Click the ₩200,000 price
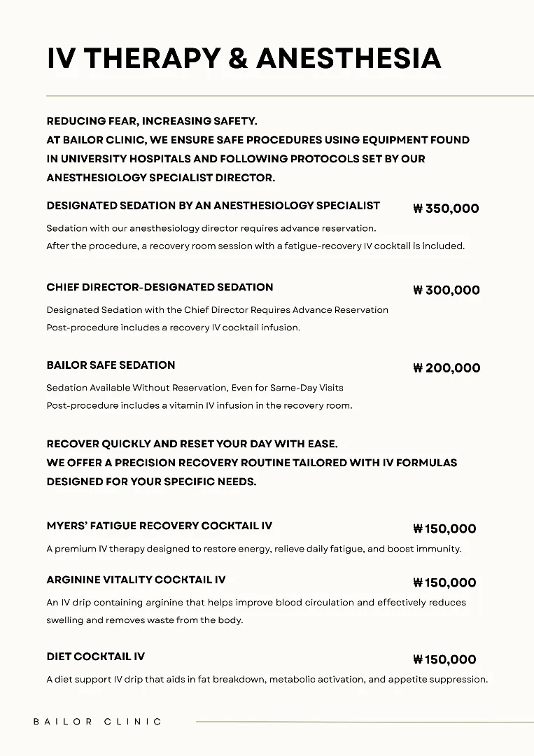The image size is (534, 756). (x=447, y=368)
